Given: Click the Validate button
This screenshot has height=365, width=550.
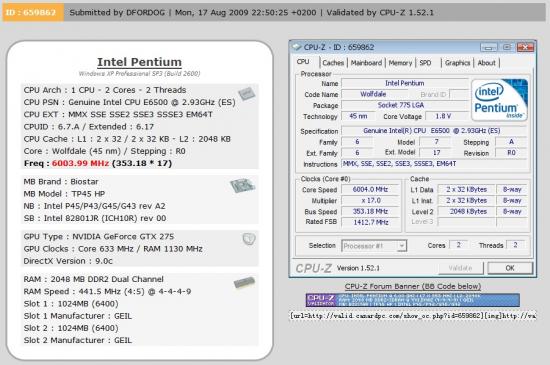Looking at the screenshot, I should click(x=461, y=268).
